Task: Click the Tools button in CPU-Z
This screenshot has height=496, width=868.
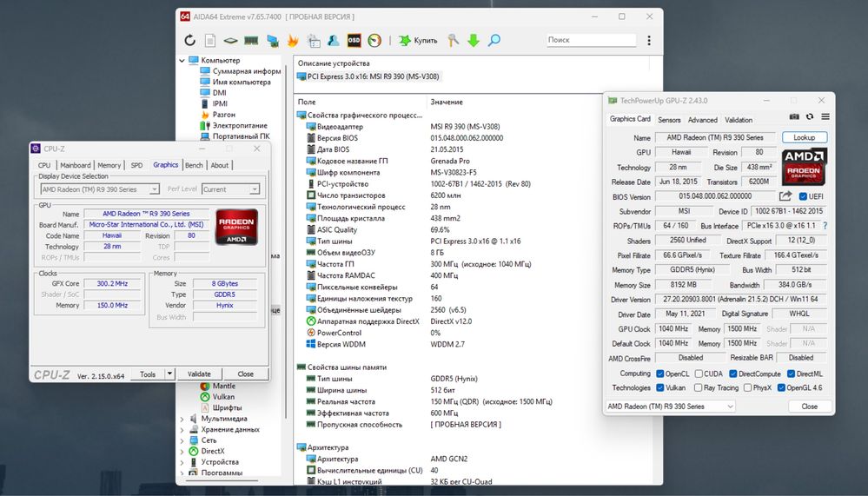Action: click(x=148, y=374)
